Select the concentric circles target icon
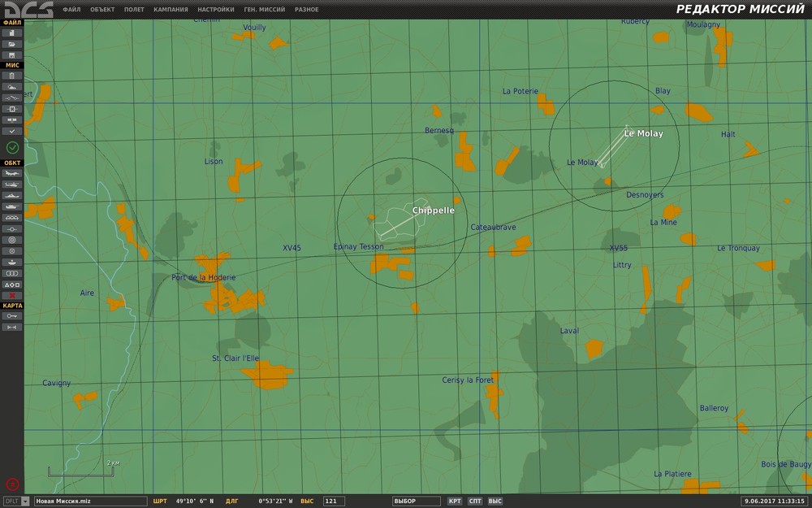The height and width of the screenshot is (508, 812). [12, 240]
